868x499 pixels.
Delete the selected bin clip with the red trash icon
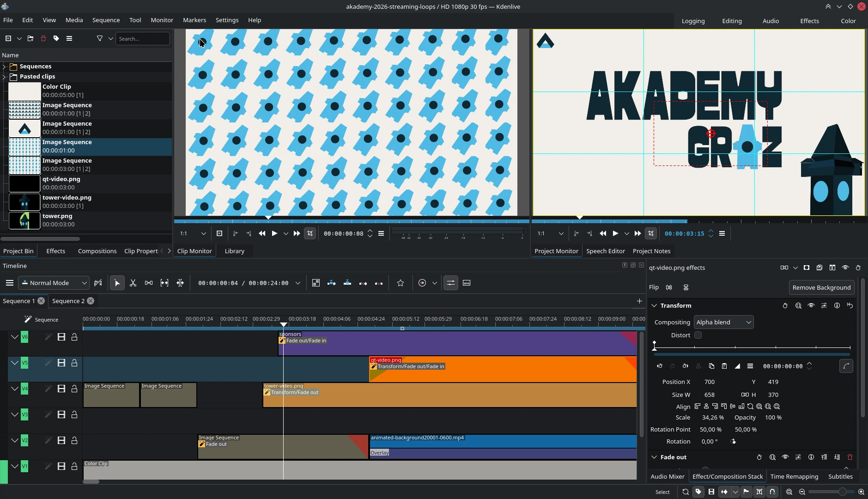(43, 38)
